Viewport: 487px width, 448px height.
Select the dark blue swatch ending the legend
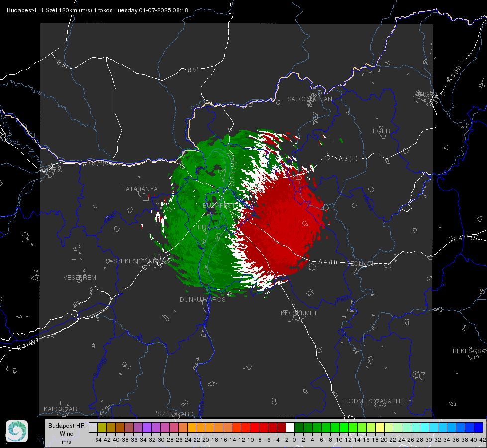[479, 428]
